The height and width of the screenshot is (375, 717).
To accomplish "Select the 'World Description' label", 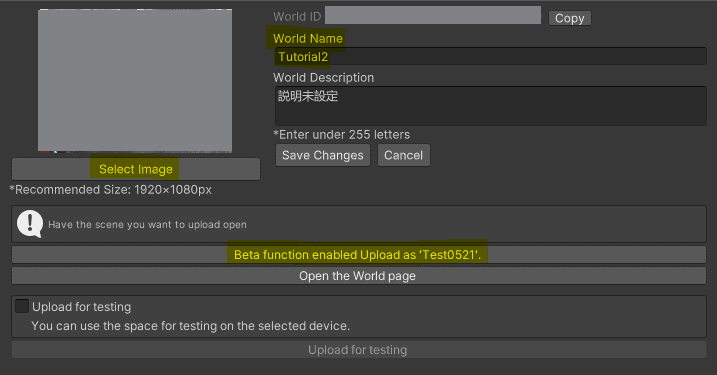I will point(323,77).
